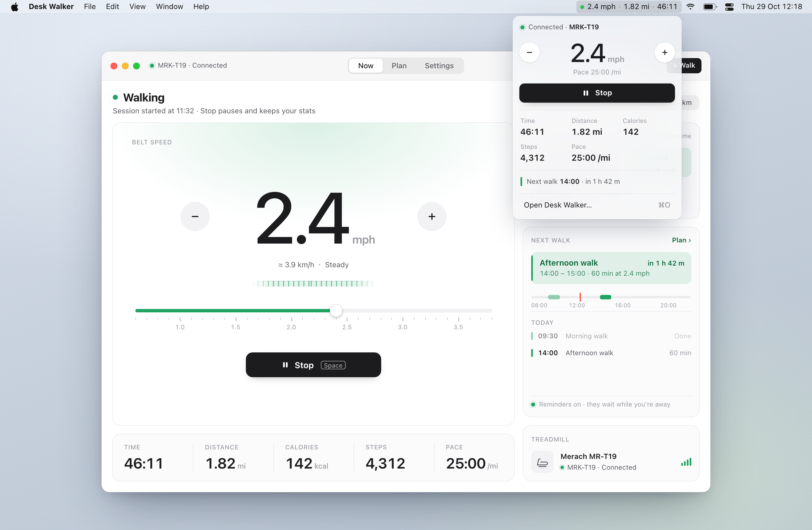Viewport: 812px width, 530px height.
Task: Open the Window menu
Action: coord(169,6)
